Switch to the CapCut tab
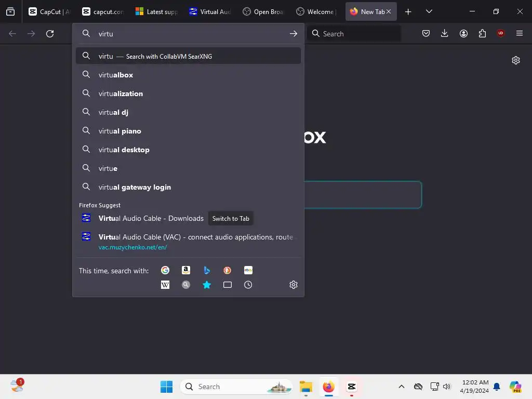This screenshot has height=399, width=532. (x=49, y=11)
